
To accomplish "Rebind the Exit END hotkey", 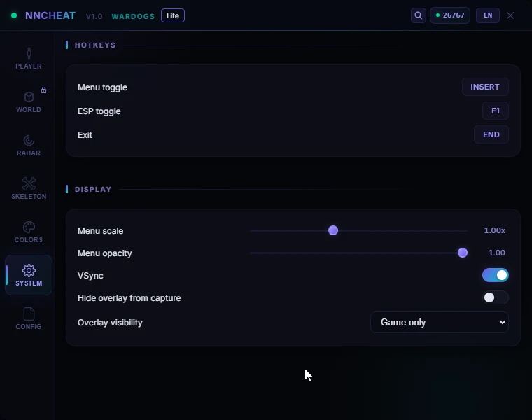I will [491, 134].
